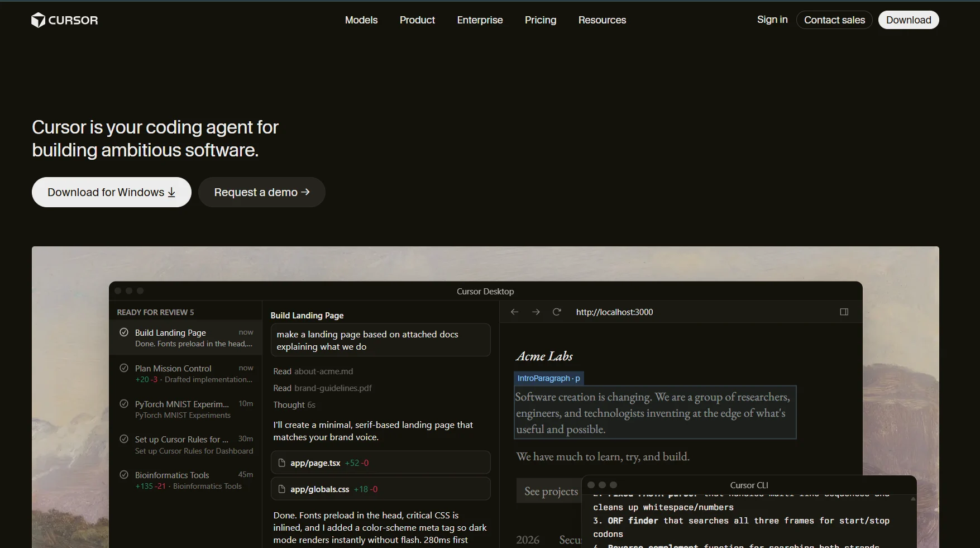This screenshot has width=980, height=548.
Task: Click the Cursor CLI scrollbar up arrow
Action: click(913, 498)
